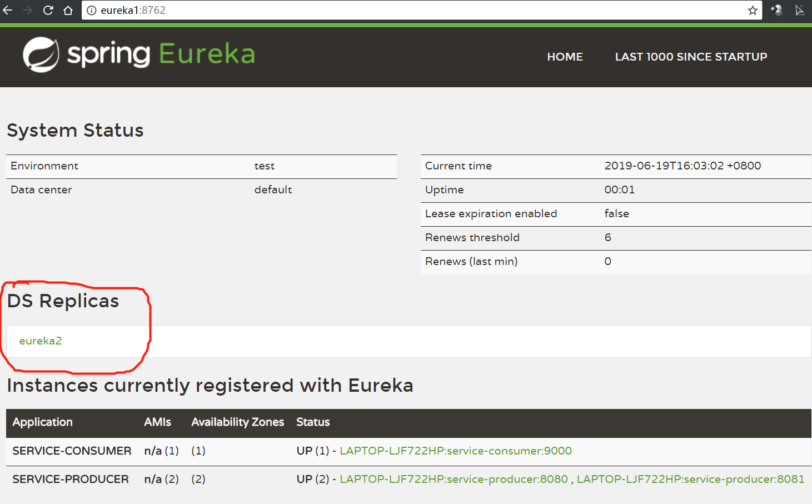Select the 'Lease expiration enabled' label
This screenshot has width=812, height=504.
coord(491,213)
